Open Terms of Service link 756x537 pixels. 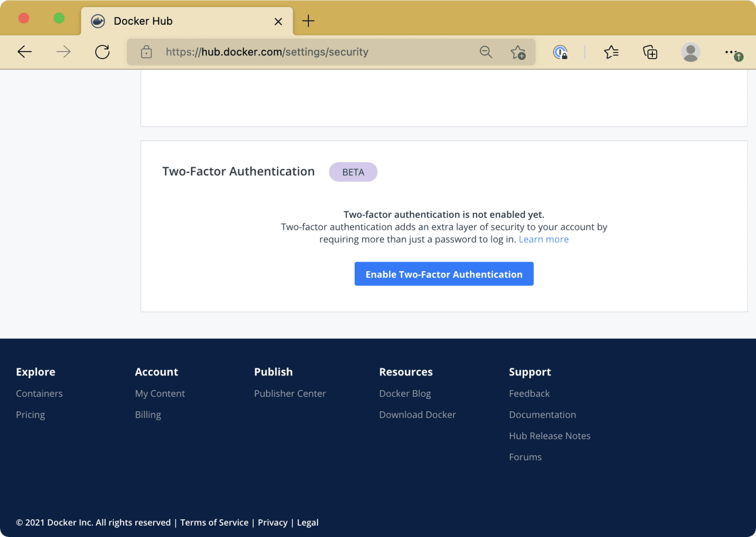(214, 523)
